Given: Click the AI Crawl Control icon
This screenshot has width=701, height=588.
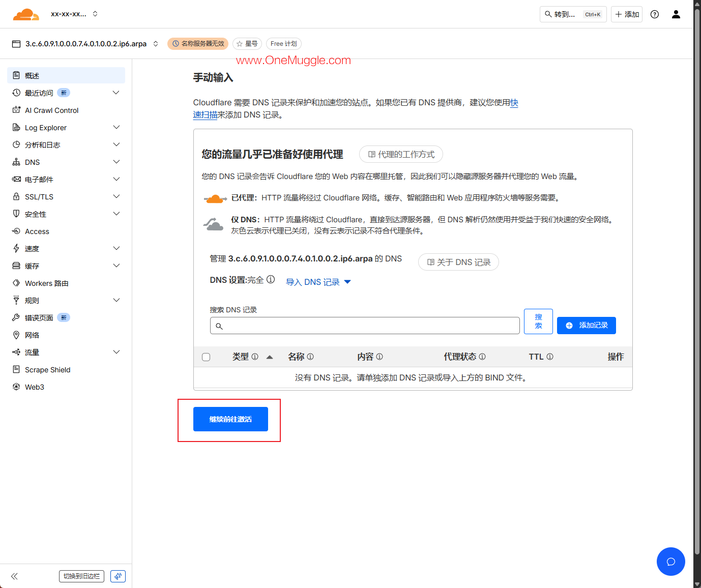Looking at the screenshot, I should tap(16, 110).
